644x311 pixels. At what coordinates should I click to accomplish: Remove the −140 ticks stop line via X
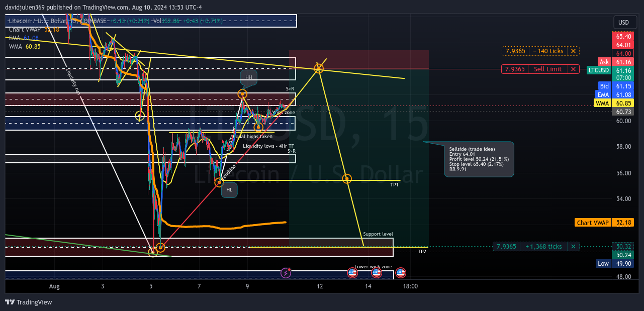[573, 51]
